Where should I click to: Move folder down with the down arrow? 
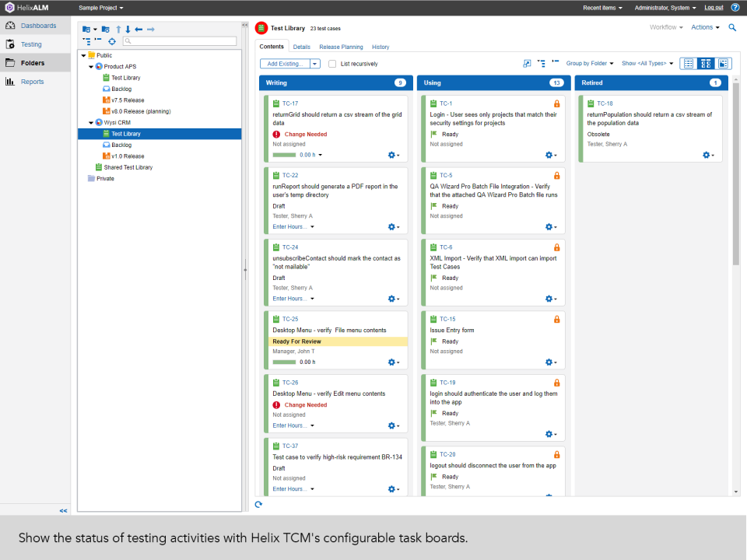[x=128, y=30]
